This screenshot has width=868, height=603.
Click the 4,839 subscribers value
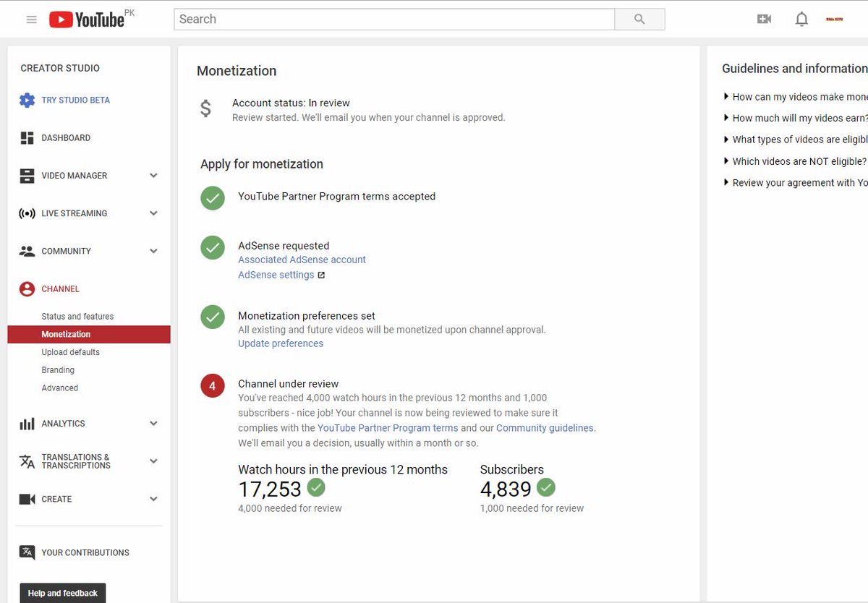click(x=506, y=489)
